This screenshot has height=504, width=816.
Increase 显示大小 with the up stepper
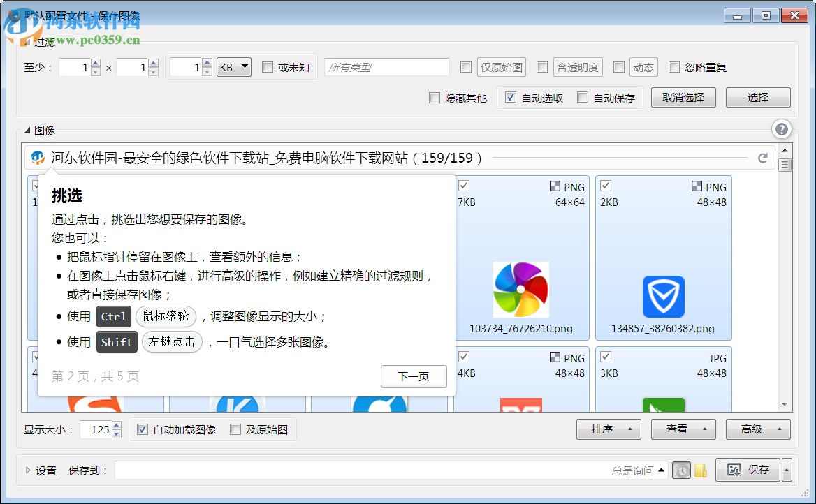pos(117,425)
